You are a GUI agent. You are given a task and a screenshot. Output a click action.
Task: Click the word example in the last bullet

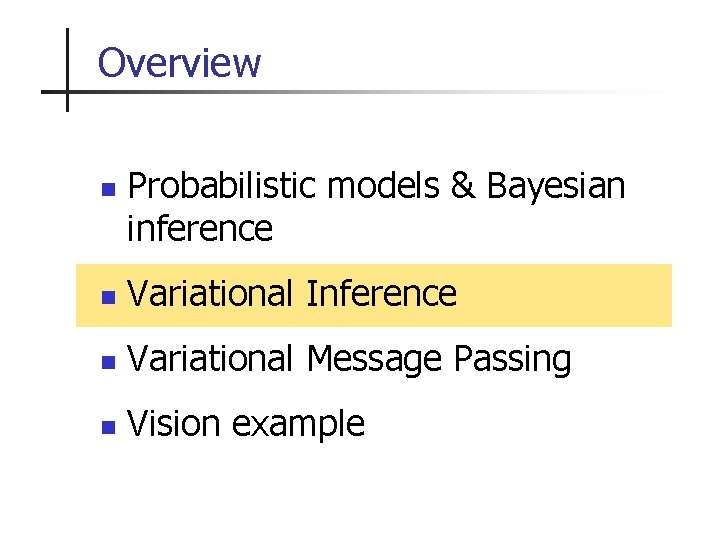pyautogui.click(x=299, y=424)
